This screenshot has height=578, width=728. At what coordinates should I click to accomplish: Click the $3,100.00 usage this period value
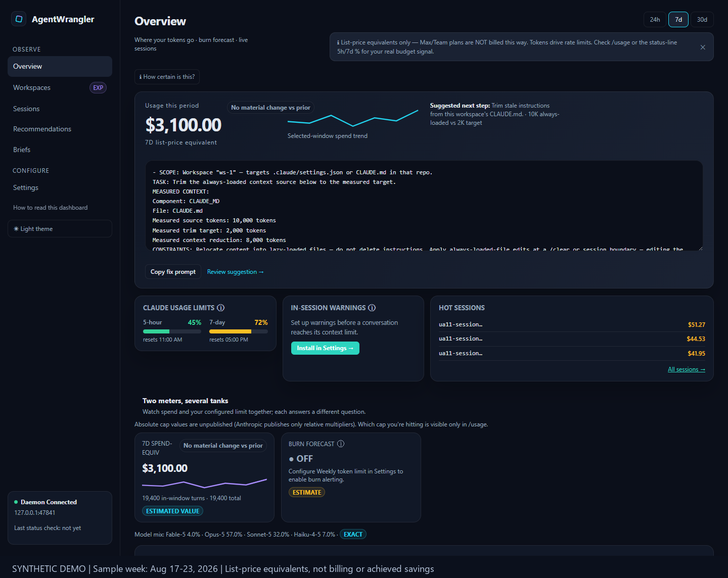[184, 125]
